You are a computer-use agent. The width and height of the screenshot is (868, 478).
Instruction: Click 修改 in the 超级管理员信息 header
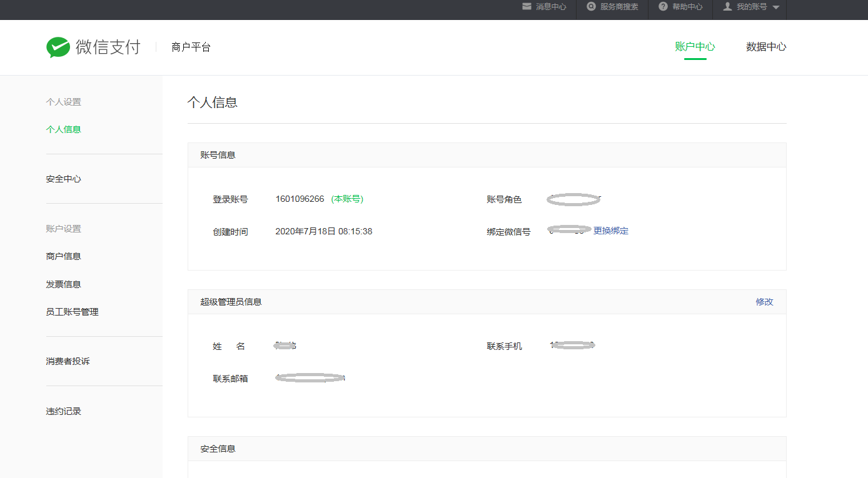tap(764, 302)
